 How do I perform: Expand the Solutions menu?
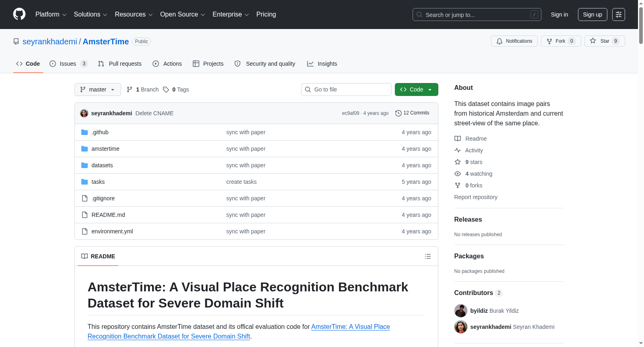tap(91, 15)
